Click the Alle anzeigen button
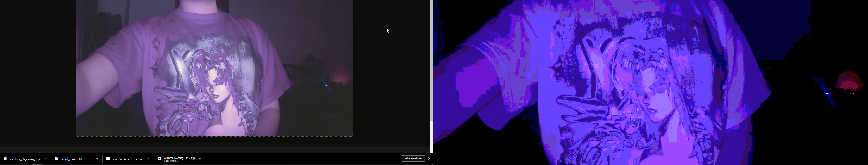This screenshot has width=868, height=165. click(x=413, y=159)
